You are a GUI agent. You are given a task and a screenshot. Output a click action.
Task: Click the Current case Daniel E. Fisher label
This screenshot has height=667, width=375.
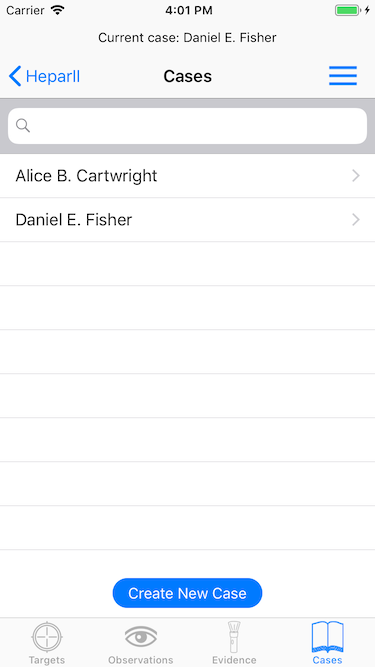(188, 38)
